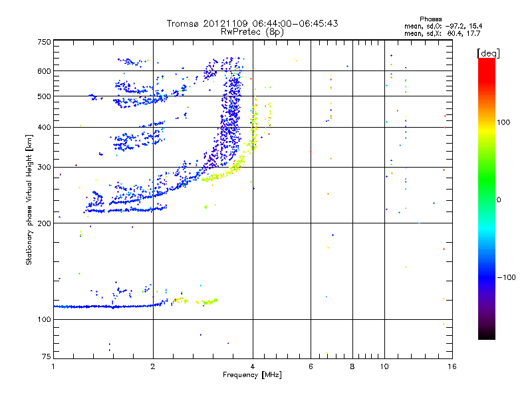Click the 'mean, sd,X: 80.4, 17.7' line
The width and height of the screenshot is (532, 399).
pyautogui.click(x=442, y=33)
